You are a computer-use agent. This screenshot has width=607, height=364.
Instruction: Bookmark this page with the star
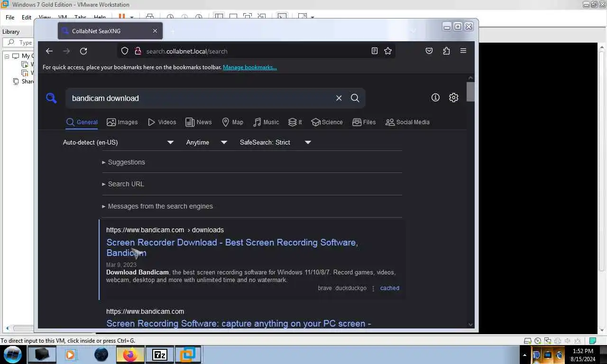388,51
